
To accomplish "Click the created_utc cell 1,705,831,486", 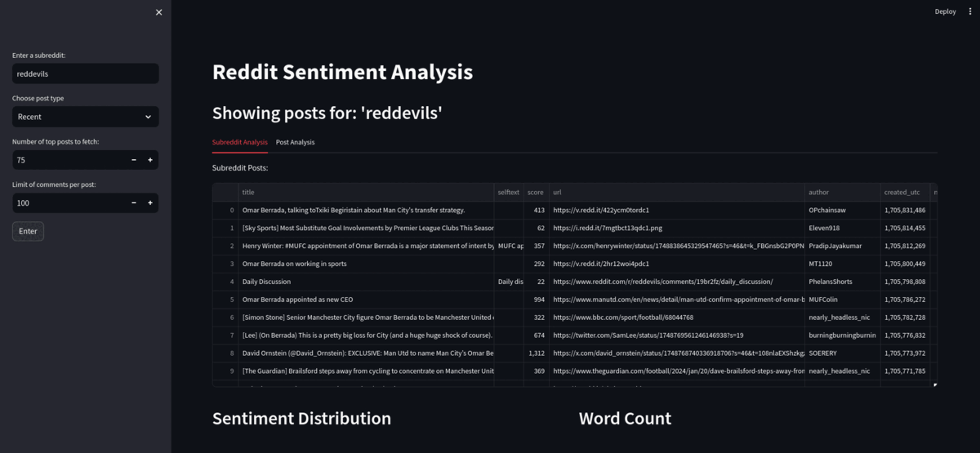I will pos(906,211).
